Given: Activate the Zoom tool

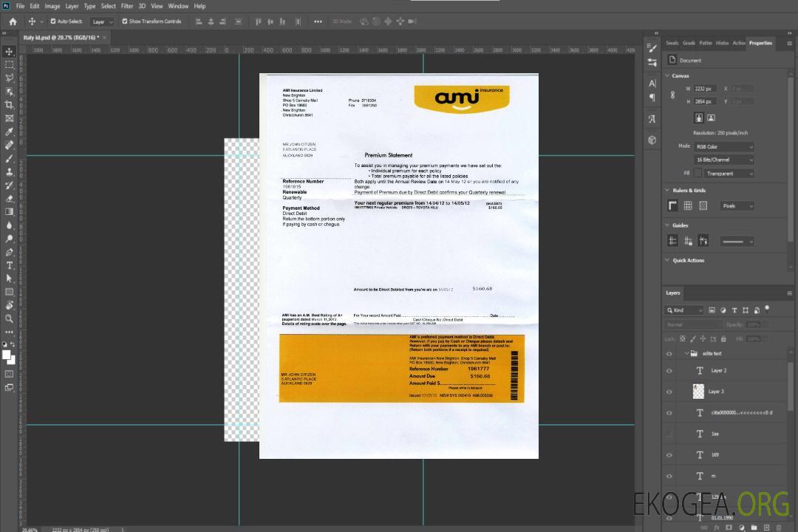Looking at the screenshot, I should tap(9, 318).
